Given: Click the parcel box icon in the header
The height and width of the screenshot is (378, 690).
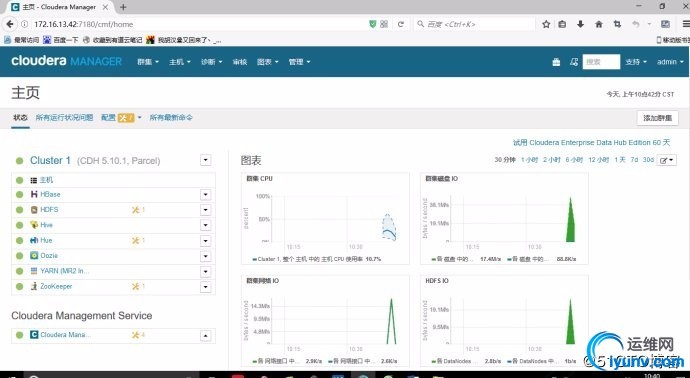Looking at the screenshot, I should [x=556, y=62].
